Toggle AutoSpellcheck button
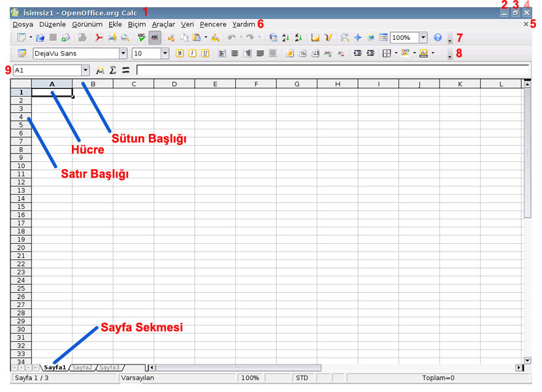Screen dimensions: 542x392 coord(155,37)
